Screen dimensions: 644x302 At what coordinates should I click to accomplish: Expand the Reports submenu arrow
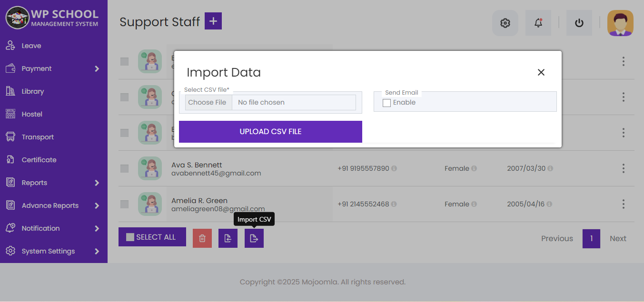point(97,183)
